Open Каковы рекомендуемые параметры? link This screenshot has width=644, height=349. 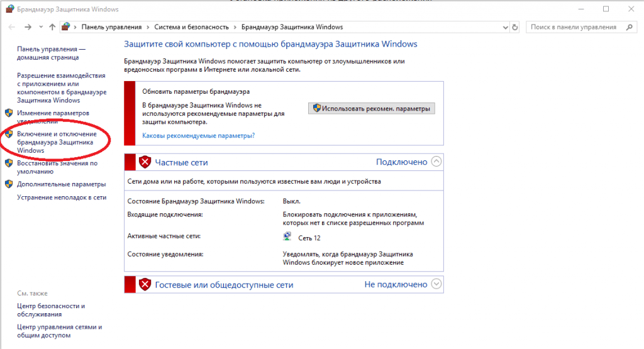(x=198, y=135)
